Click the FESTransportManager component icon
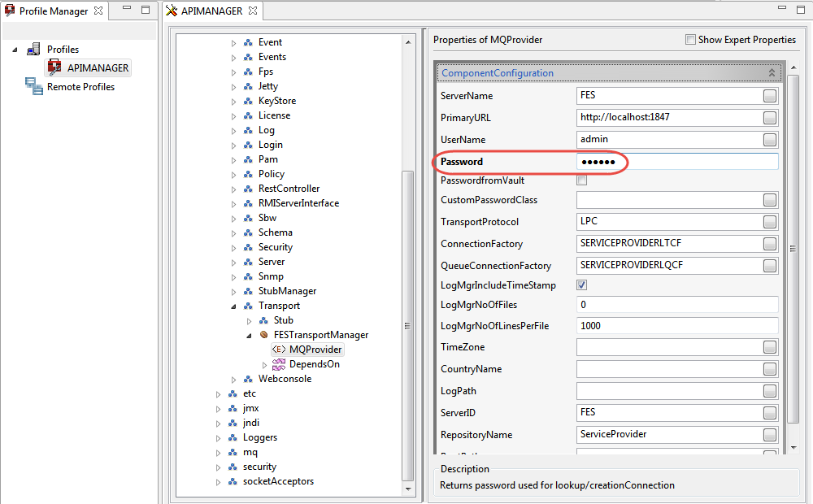Screen dimensions: 813x504 pyautogui.click(x=263, y=335)
